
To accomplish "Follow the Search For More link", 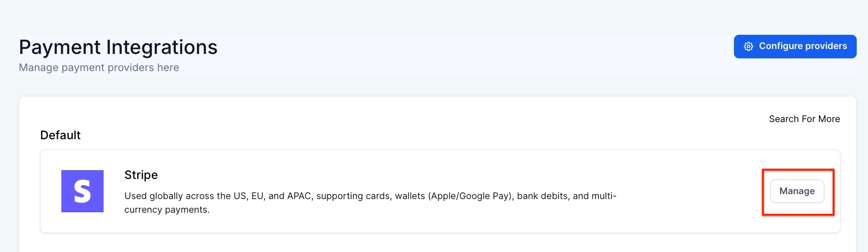I will [x=804, y=119].
